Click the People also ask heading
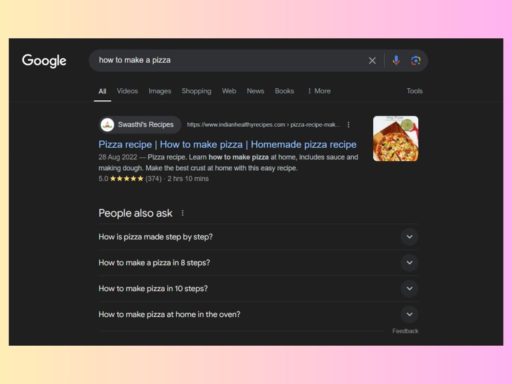Screen dimensions: 512x384 tap(135, 213)
